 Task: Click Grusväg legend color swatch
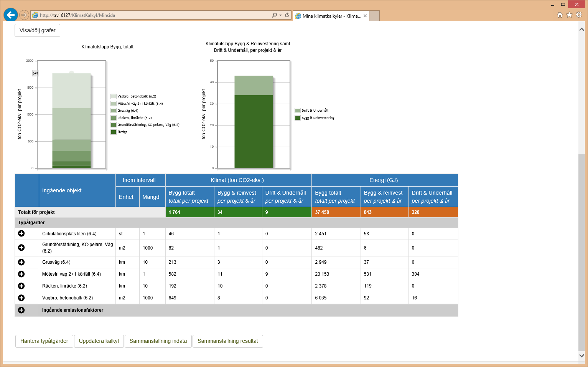click(x=114, y=111)
